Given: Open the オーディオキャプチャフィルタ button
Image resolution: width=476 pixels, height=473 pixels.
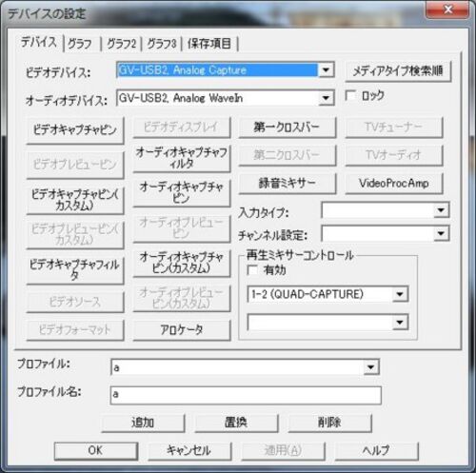Looking at the screenshot, I should (182, 158).
